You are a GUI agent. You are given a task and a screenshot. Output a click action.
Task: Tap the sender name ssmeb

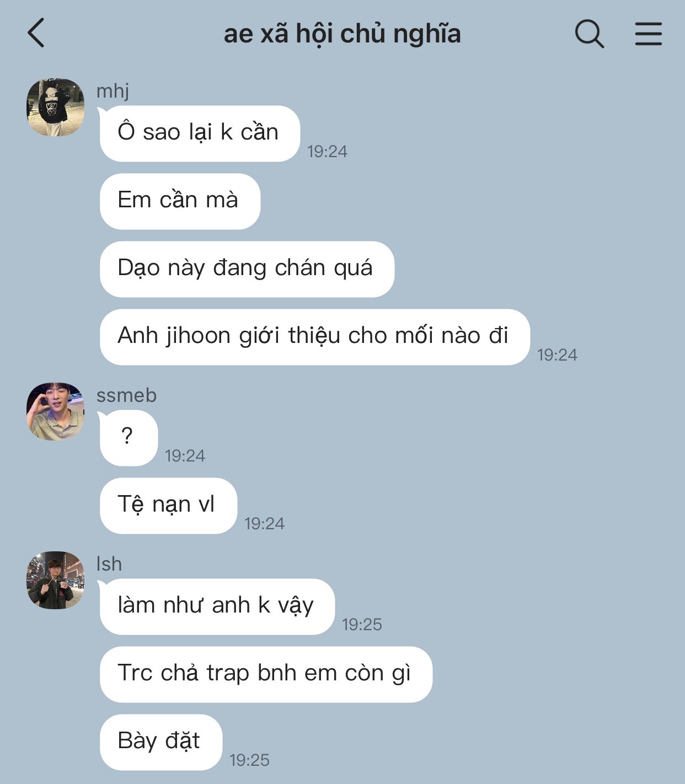click(126, 395)
